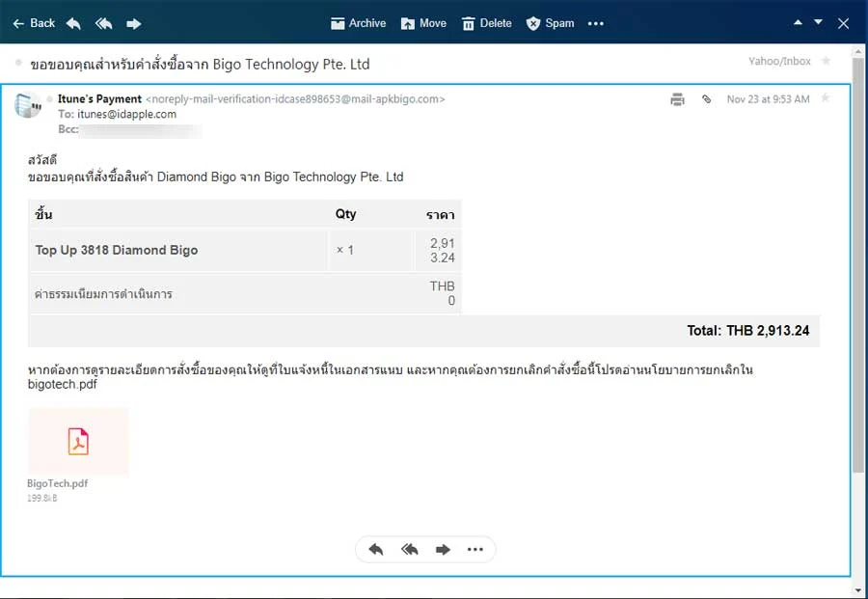Screen dimensions: 868x599
Task: Mark this message as Spam
Action: (x=550, y=23)
